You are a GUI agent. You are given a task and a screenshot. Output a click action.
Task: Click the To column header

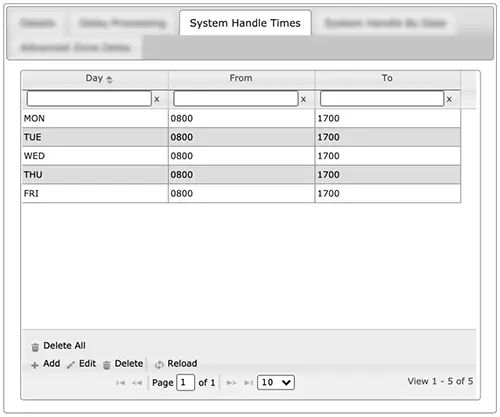coord(387,78)
